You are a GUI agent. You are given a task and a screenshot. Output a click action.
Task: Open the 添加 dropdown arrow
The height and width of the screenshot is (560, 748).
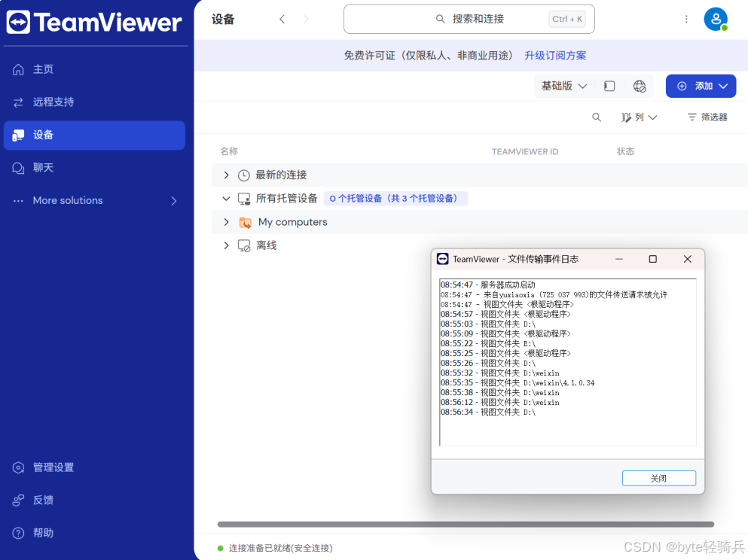723,87
